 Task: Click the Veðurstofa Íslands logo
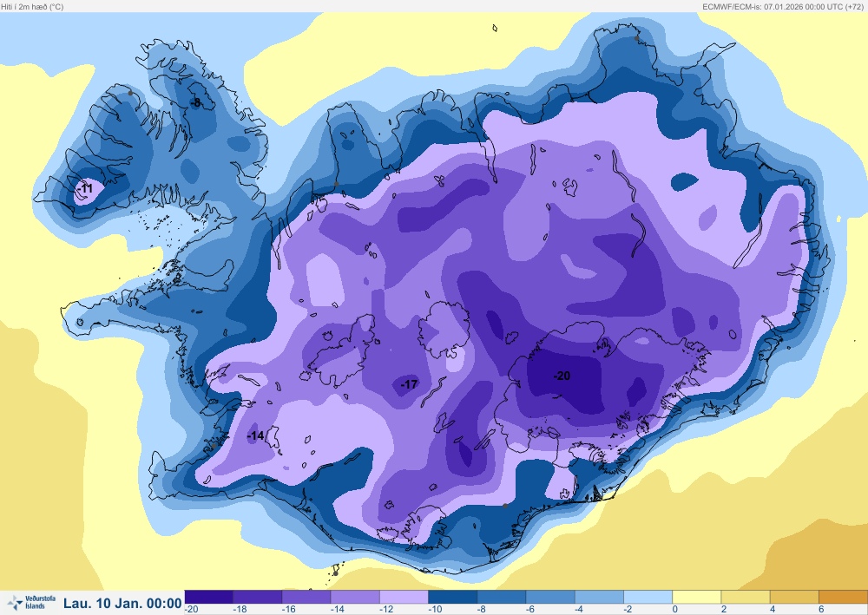pyautogui.click(x=31, y=602)
